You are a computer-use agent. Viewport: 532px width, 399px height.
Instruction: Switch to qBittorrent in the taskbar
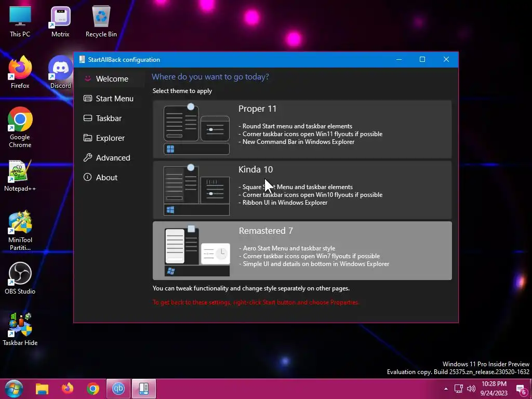coord(118,389)
